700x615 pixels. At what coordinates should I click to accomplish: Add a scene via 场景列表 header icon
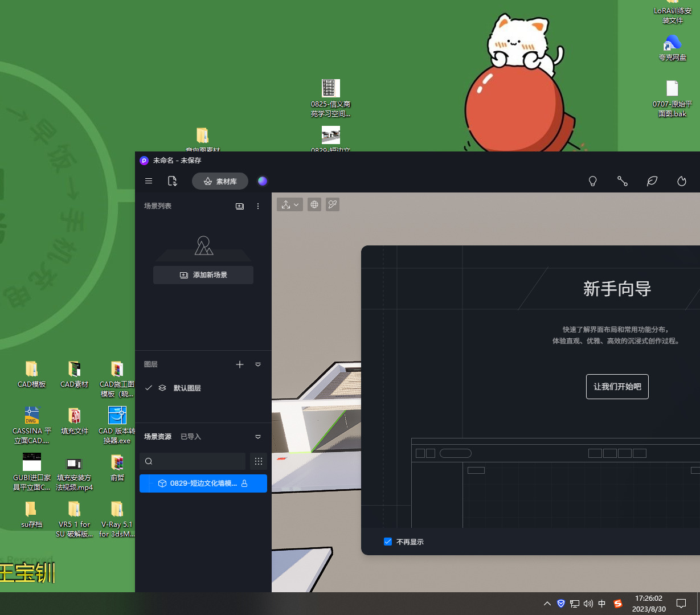click(240, 206)
